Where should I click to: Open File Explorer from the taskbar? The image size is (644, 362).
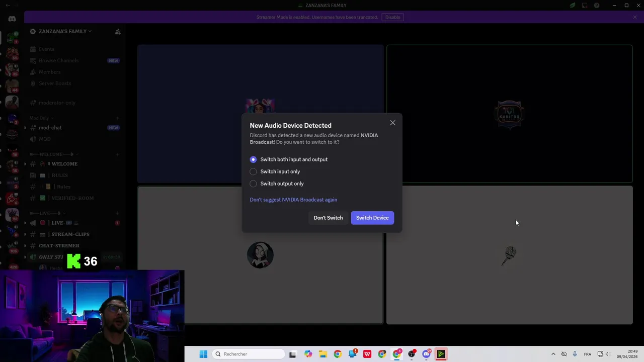click(323, 354)
